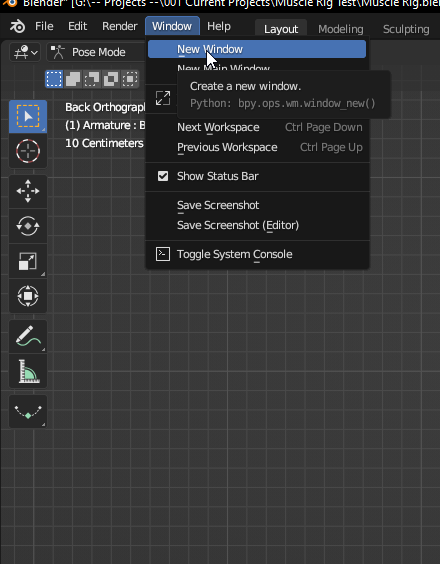Viewport: 440px width, 564px height.
Task: Click the fullscreen toggle icon in Window menu
Action: [x=163, y=98]
